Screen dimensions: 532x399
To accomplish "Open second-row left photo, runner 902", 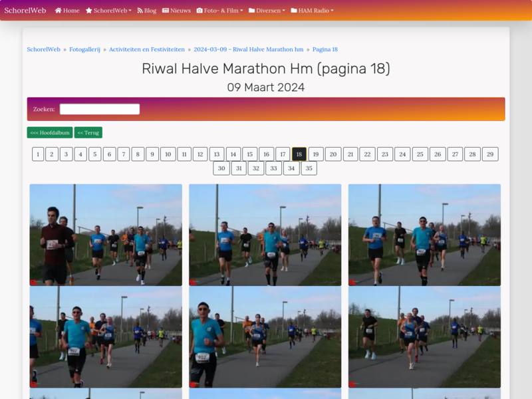I will point(106,337).
